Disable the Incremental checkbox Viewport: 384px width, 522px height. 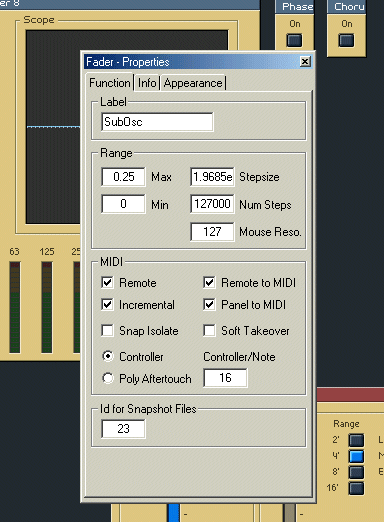tap(107, 304)
